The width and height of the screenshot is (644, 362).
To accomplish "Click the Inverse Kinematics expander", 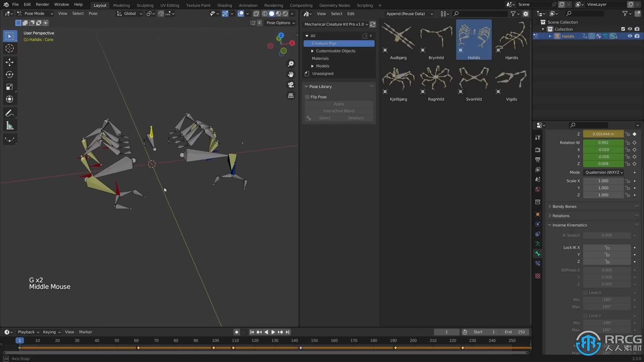I will [550, 225].
